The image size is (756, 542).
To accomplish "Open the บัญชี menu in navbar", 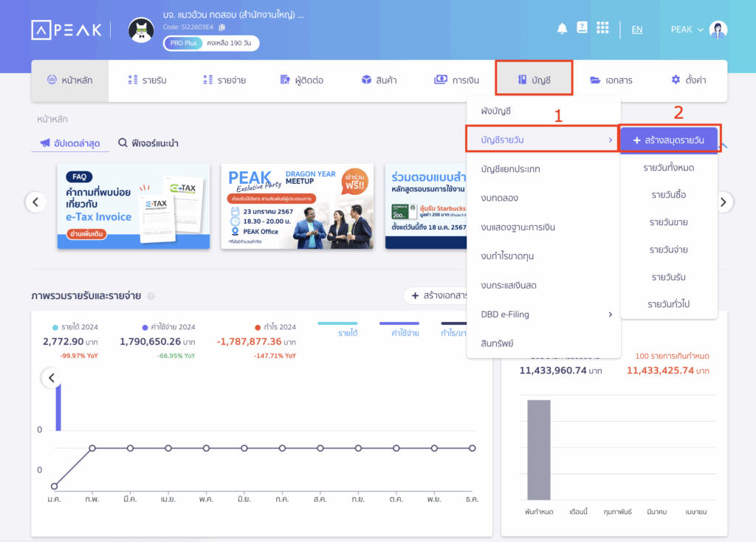I will click(x=534, y=80).
